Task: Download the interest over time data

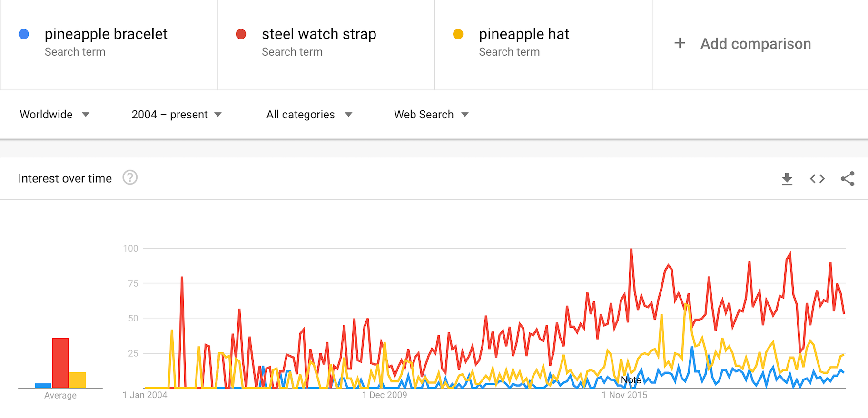Action: [x=787, y=179]
